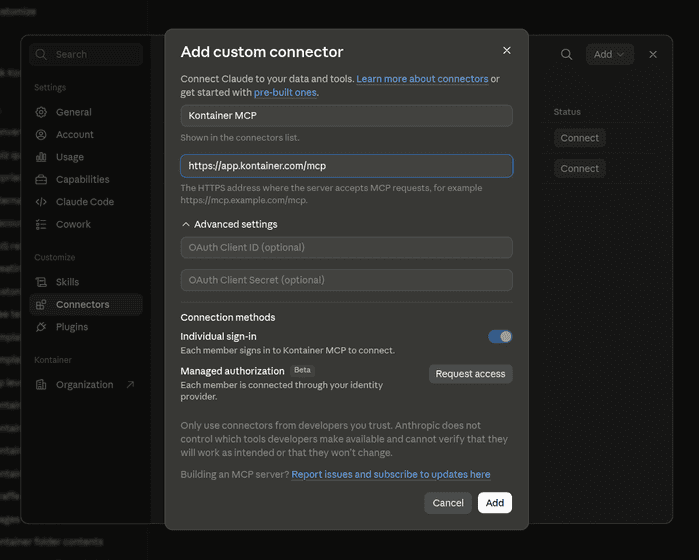Image resolution: width=699 pixels, height=560 pixels.
Task: Click the Status column header
Action: (x=567, y=112)
